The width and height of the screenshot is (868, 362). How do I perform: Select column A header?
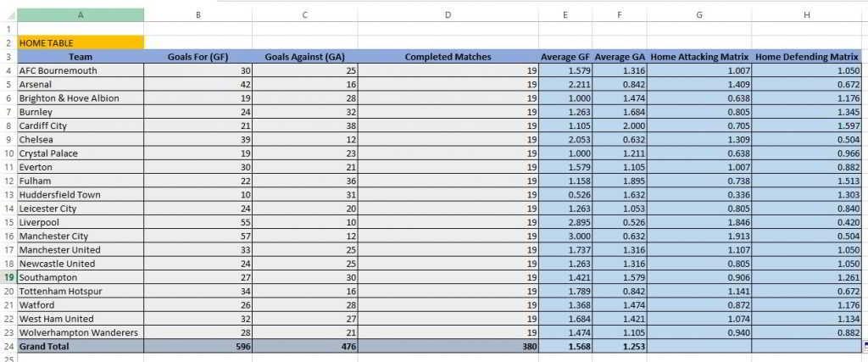[x=81, y=15]
